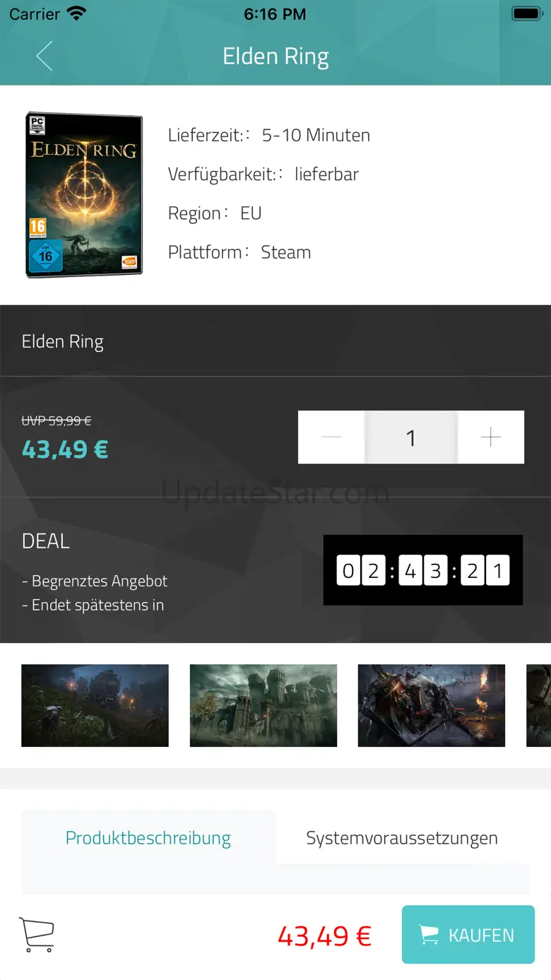The image size is (551, 980).
Task: Tap the Elden Ring header title
Action: (x=275, y=57)
